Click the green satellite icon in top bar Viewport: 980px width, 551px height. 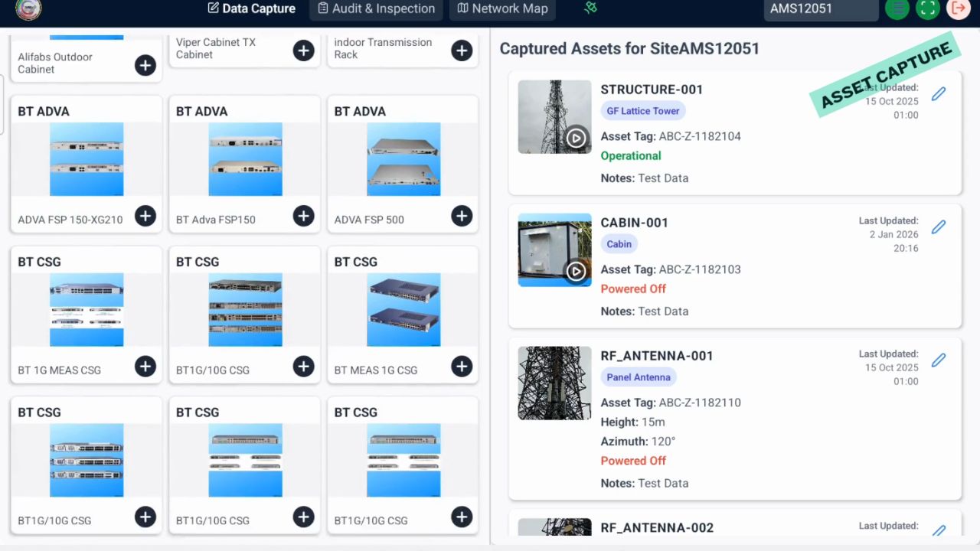(x=590, y=8)
